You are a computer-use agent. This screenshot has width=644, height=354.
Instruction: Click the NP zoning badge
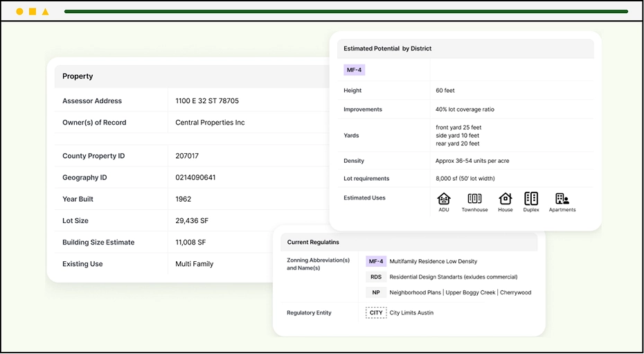coord(376,292)
